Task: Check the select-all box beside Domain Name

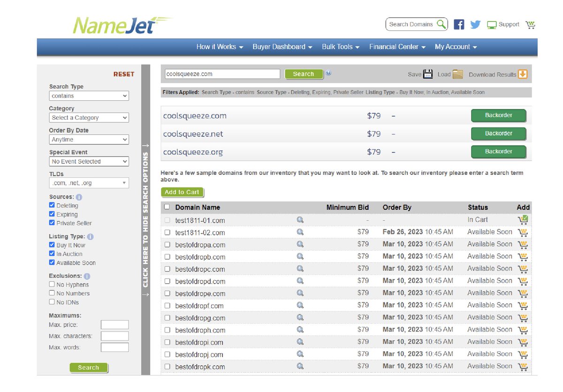Action: tap(167, 207)
